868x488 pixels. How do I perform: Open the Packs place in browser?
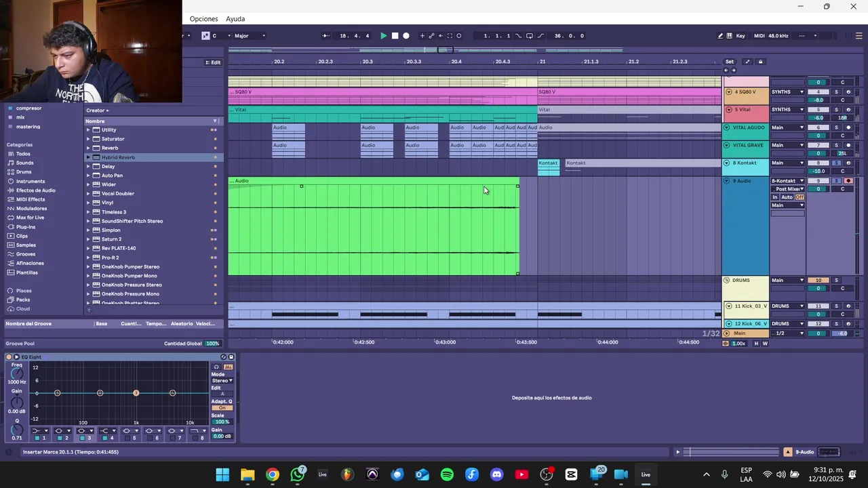point(23,300)
